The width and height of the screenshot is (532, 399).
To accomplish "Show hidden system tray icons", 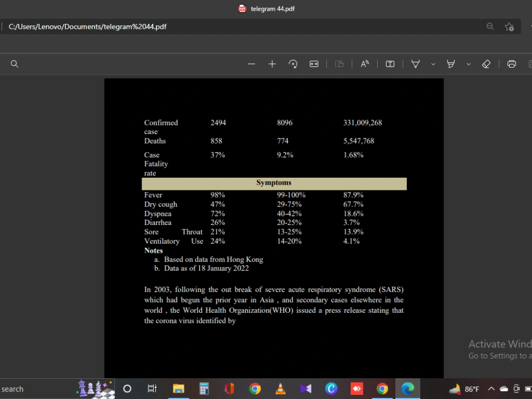I will click(x=491, y=389).
